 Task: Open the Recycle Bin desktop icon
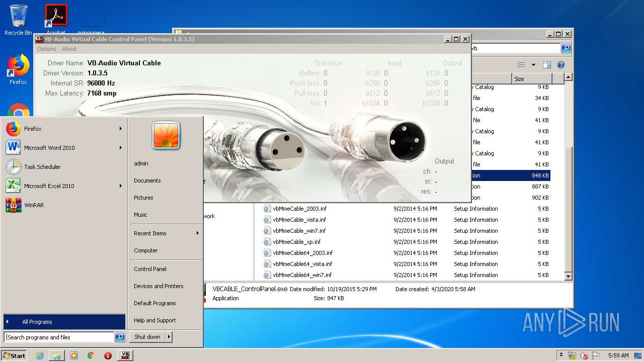click(x=18, y=20)
